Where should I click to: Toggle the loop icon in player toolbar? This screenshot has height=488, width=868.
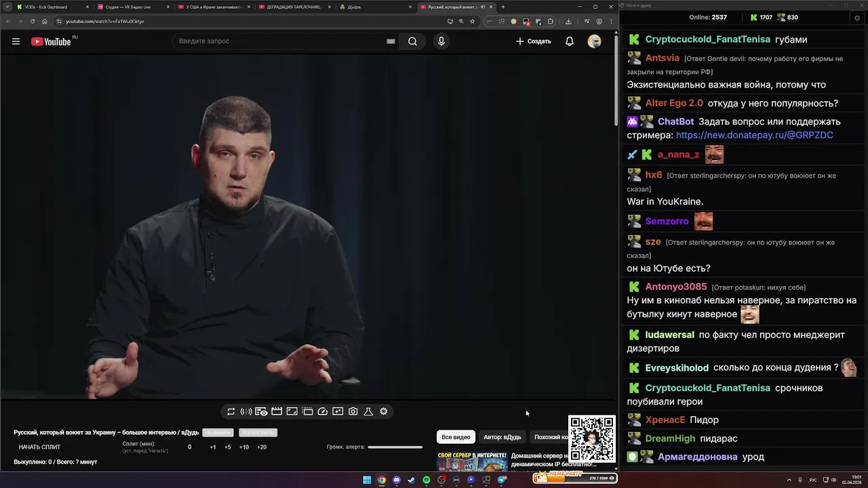231,411
